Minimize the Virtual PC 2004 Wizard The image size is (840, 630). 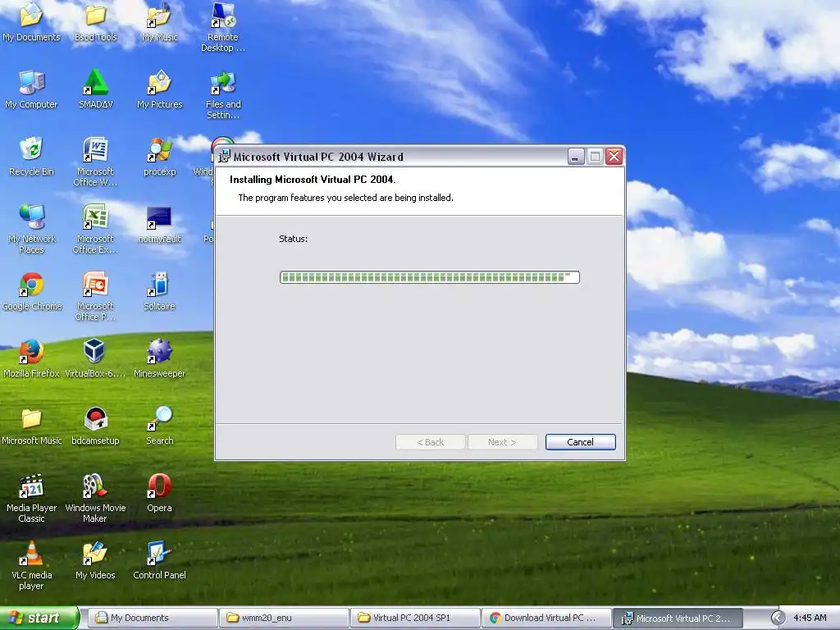pos(575,157)
